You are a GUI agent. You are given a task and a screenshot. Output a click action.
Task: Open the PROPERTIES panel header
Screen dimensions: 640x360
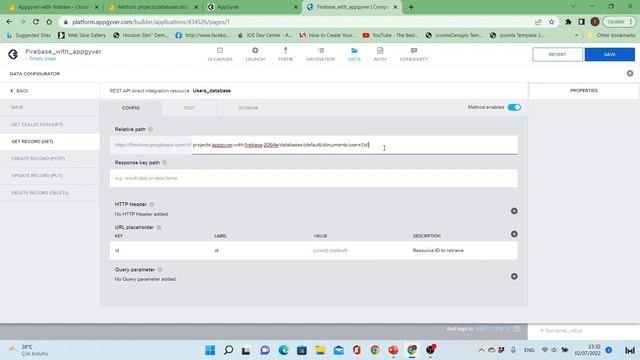tap(584, 91)
